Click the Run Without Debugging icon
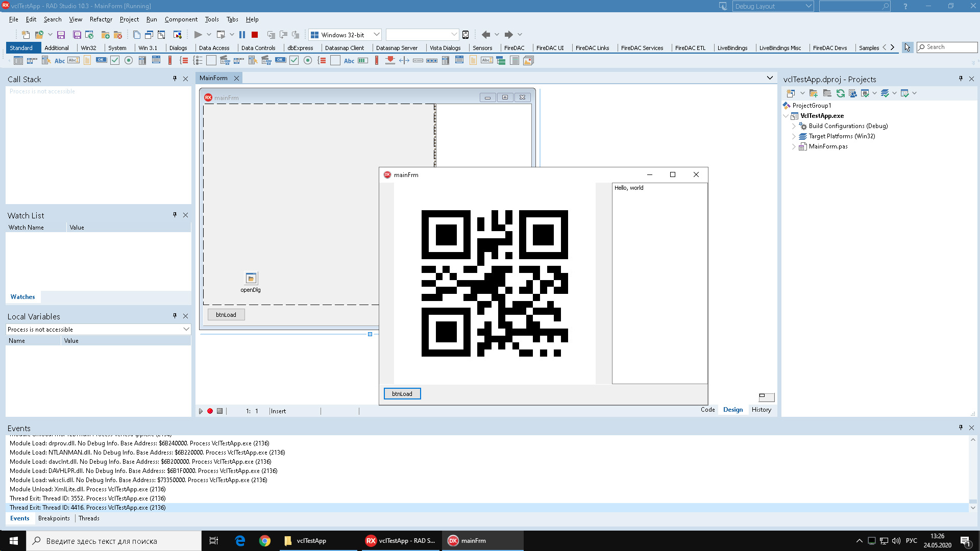This screenshot has width=980, height=551. pos(221,35)
